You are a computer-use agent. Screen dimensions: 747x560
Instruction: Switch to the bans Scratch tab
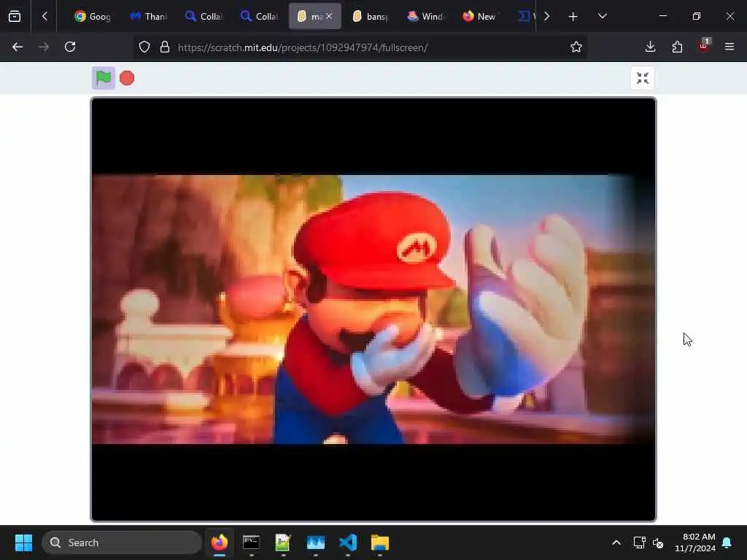coord(370,16)
